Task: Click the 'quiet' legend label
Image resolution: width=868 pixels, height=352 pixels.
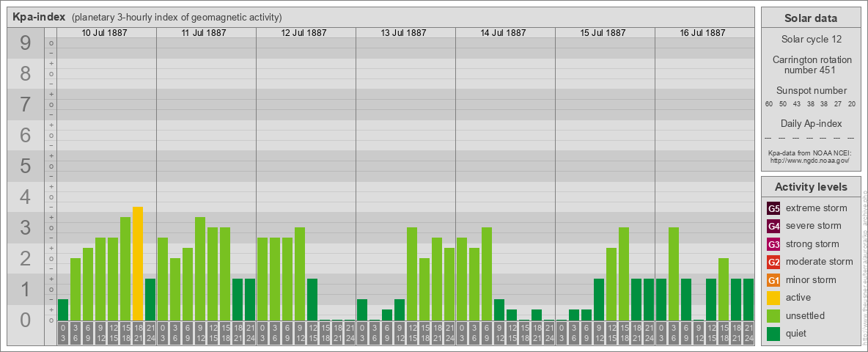Action: click(798, 334)
